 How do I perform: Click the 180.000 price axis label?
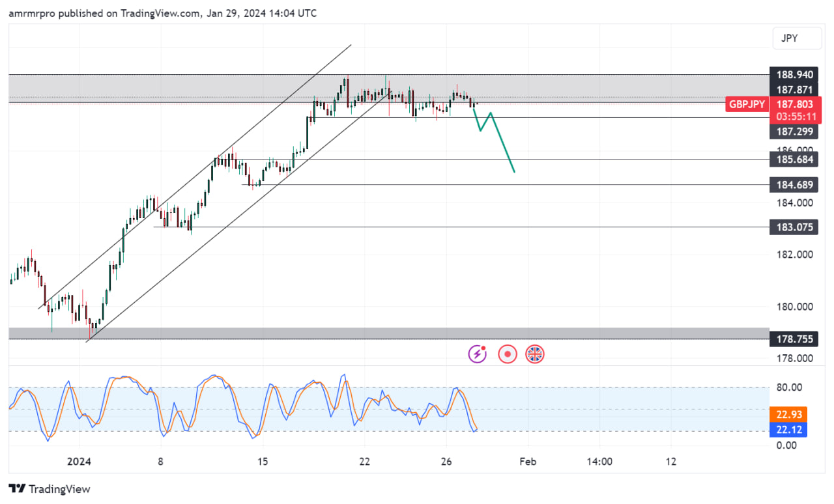[x=794, y=307]
